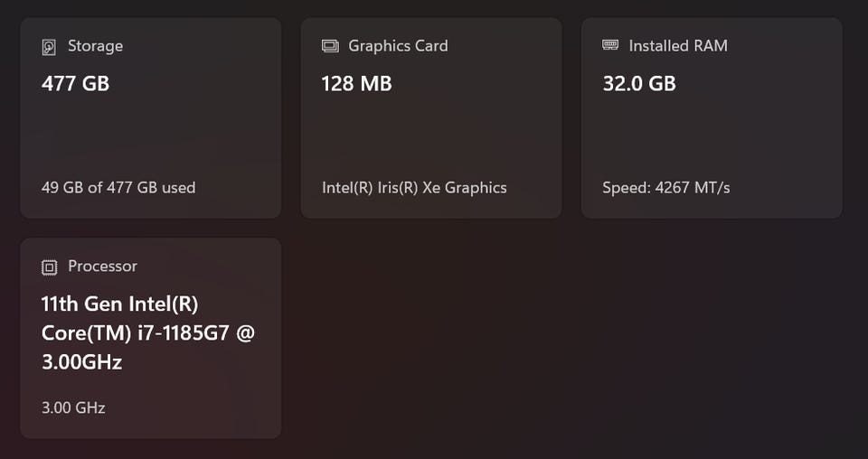This screenshot has width=868, height=459.
Task: Click the Storage drive icon
Action: [49, 47]
